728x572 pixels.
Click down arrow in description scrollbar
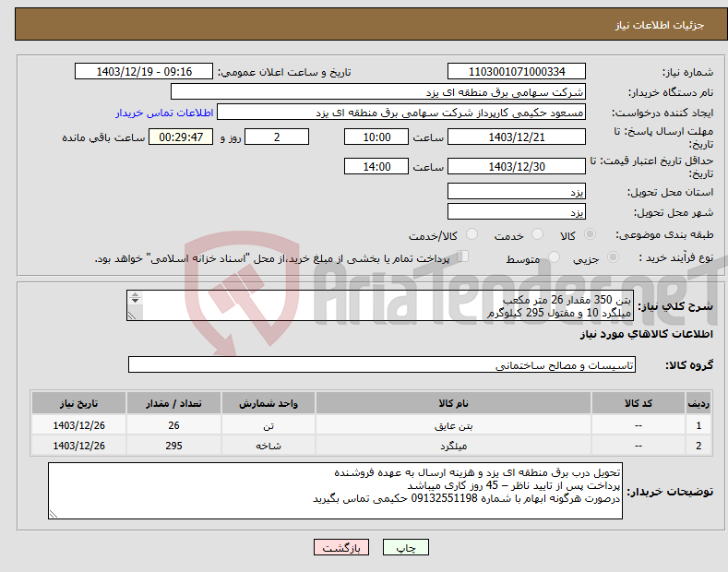click(135, 301)
